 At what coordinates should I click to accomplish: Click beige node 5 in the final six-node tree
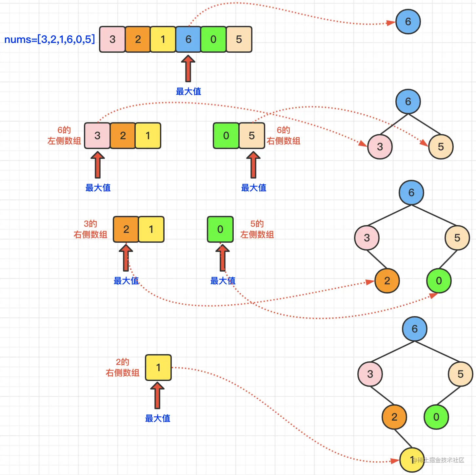click(461, 374)
